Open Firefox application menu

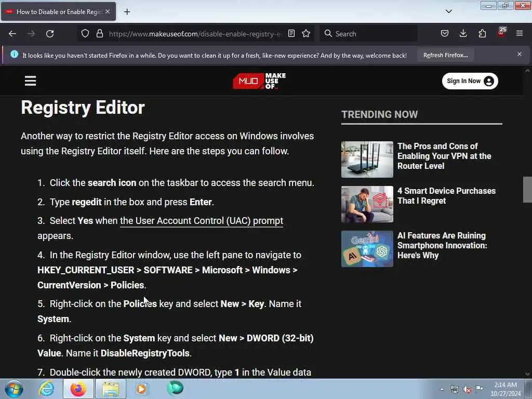[520, 34]
